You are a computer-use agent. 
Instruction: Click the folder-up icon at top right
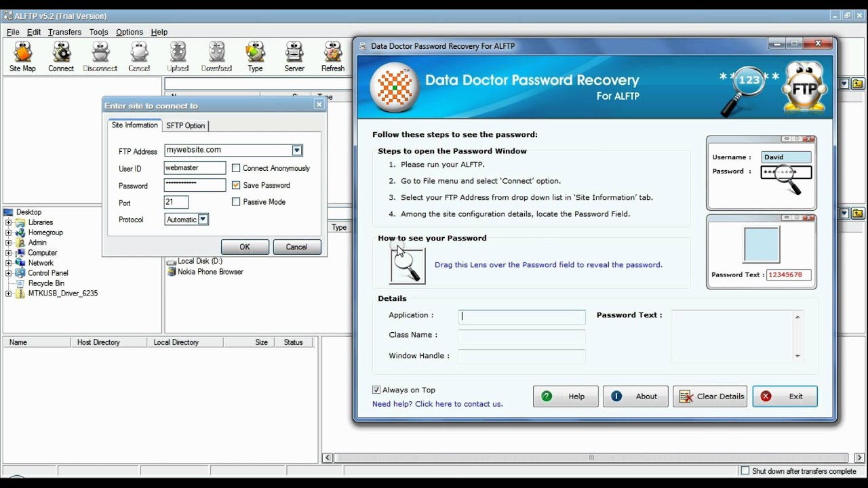(x=858, y=84)
